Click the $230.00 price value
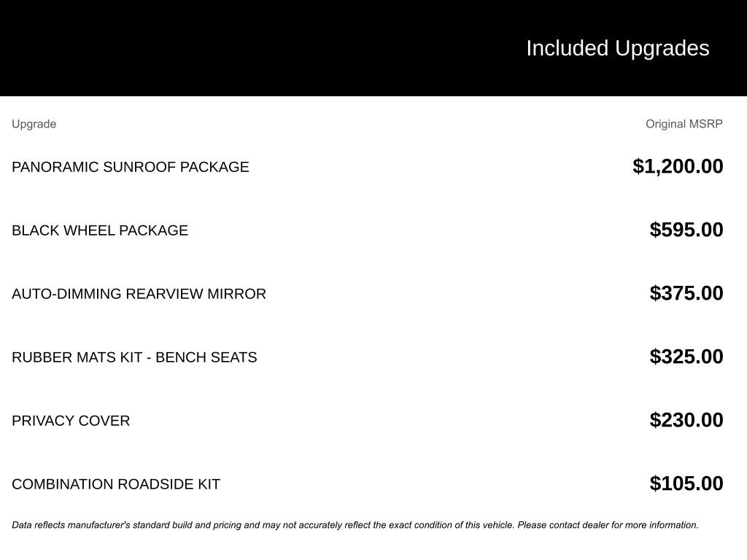The height and width of the screenshot is (560, 747). (686, 420)
